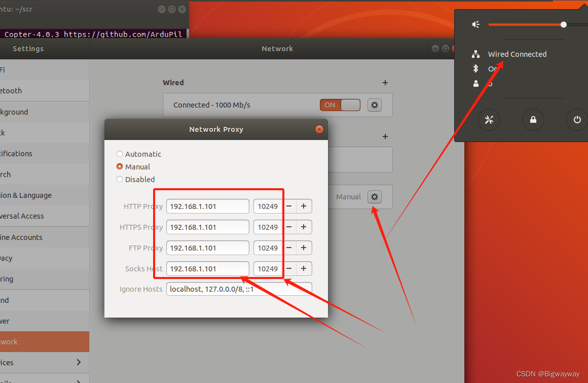Click the HTTPS Proxy port field
Viewport: 588px width, 383px height.
tap(268, 227)
